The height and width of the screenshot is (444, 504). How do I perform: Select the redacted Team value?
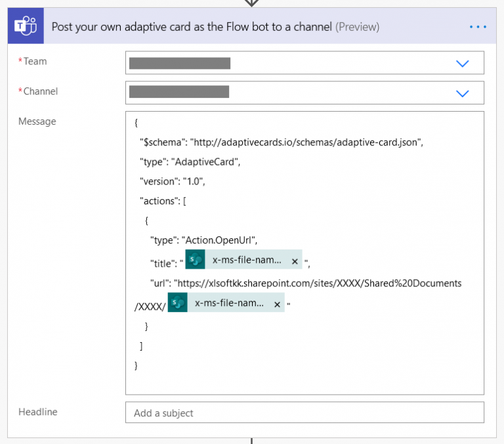click(180, 63)
